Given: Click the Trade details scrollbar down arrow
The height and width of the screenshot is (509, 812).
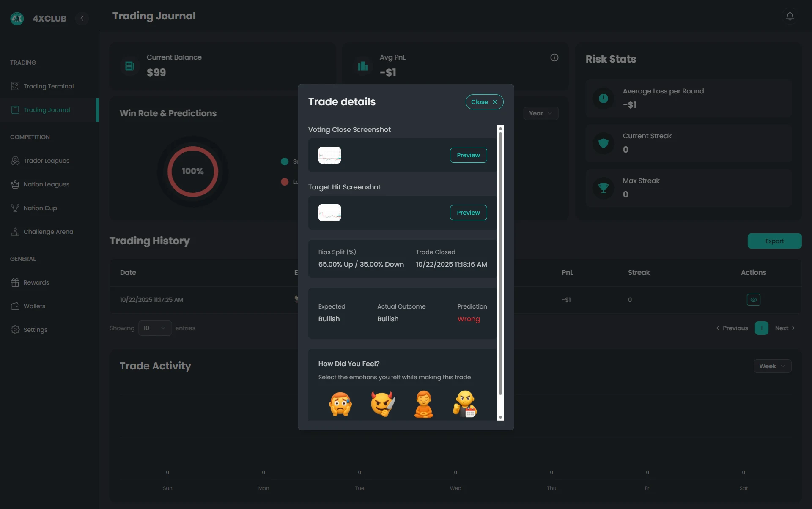Looking at the screenshot, I should coord(500,417).
